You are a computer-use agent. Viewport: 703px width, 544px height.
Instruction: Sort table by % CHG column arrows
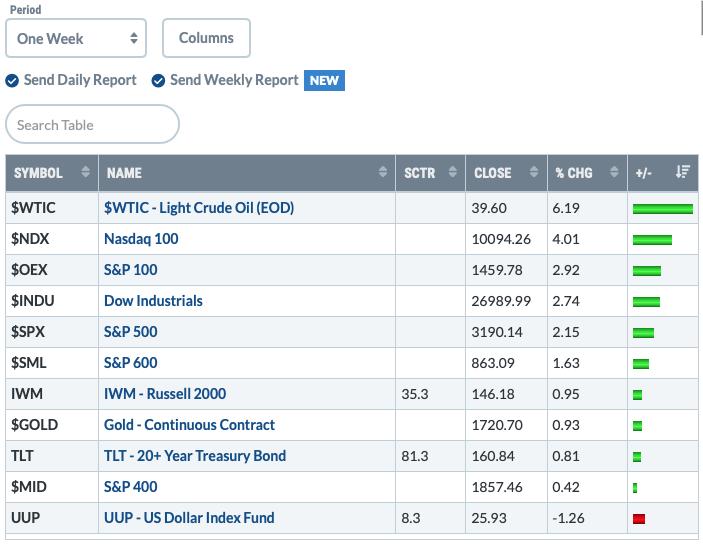614,172
